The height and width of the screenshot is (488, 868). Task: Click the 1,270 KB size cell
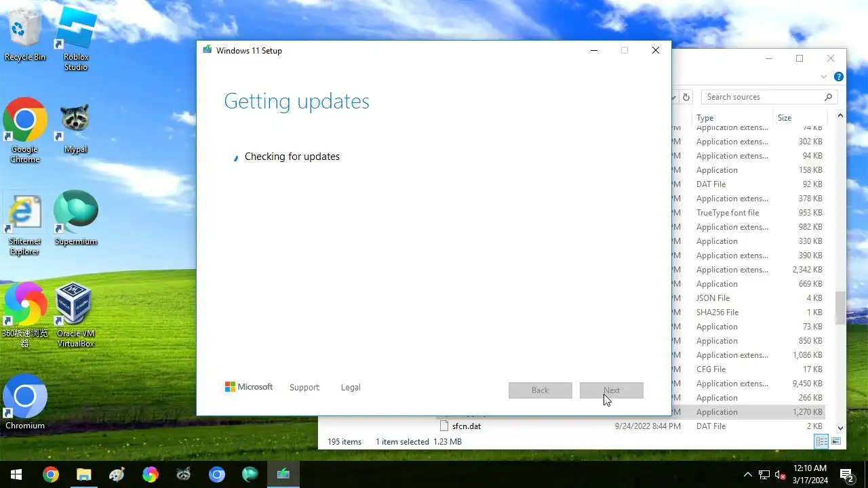click(x=807, y=412)
